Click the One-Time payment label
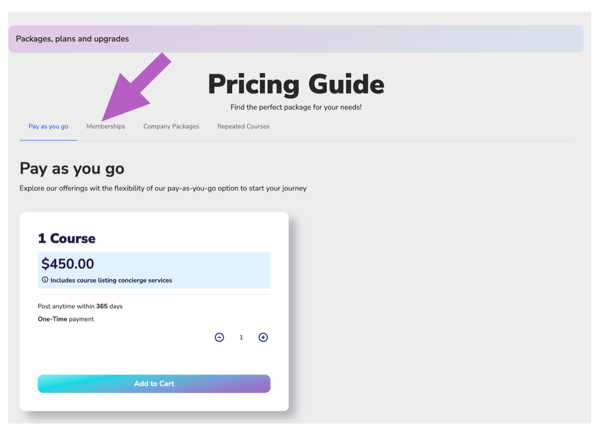The width and height of the screenshot is (605, 436). (x=66, y=319)
